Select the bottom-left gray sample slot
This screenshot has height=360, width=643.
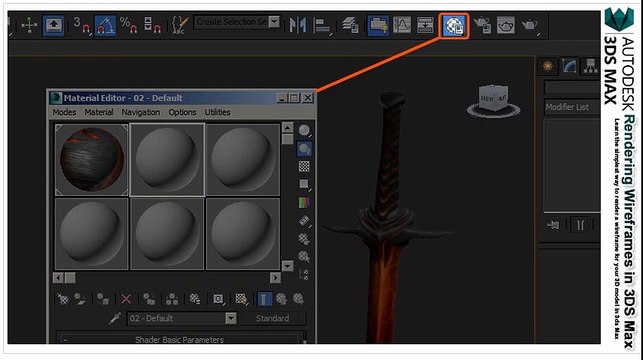pyautogui.click(x=91, y=234)
